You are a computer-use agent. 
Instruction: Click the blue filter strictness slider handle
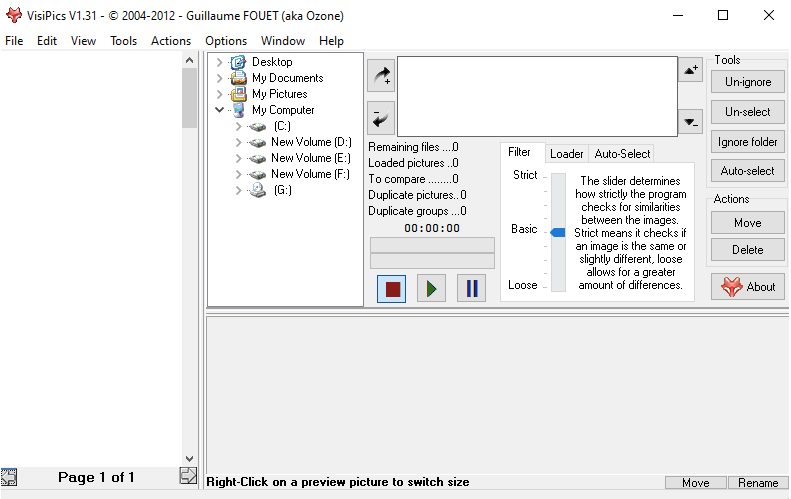557,232
